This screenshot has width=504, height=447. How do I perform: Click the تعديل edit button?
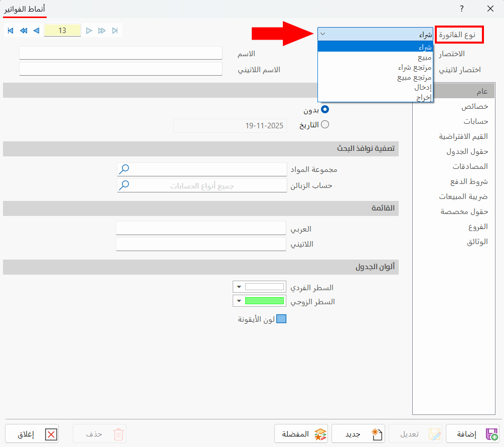[x=415, y=433]
